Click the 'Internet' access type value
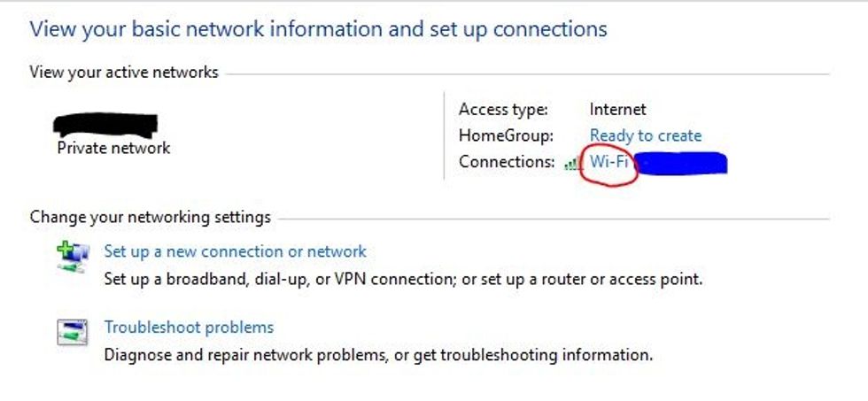This screenshot has height=401, width=868. 617,110
